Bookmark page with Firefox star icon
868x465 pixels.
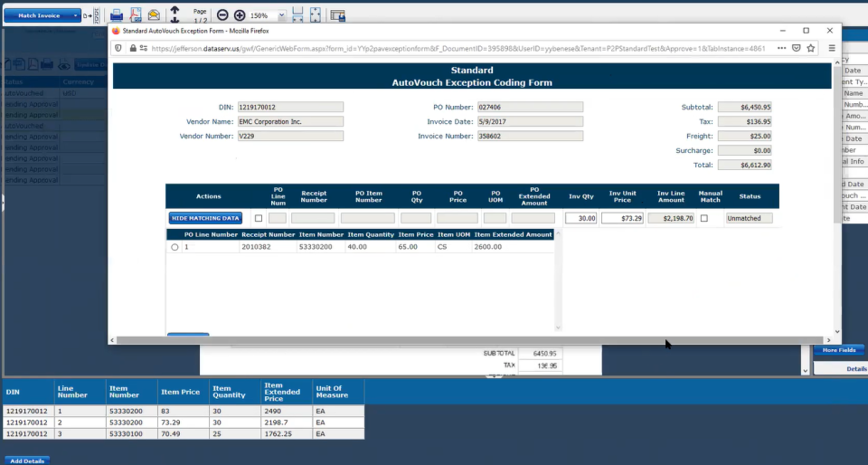[810, 48]
